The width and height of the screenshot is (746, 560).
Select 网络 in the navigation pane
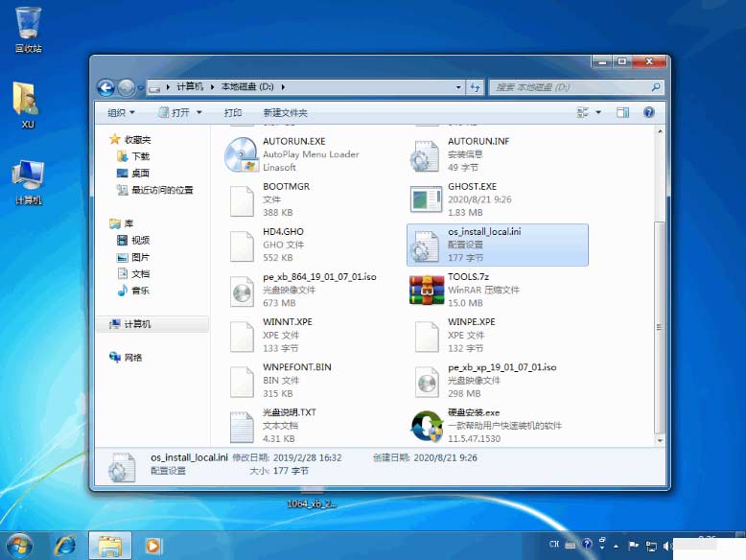pos(132,358)
